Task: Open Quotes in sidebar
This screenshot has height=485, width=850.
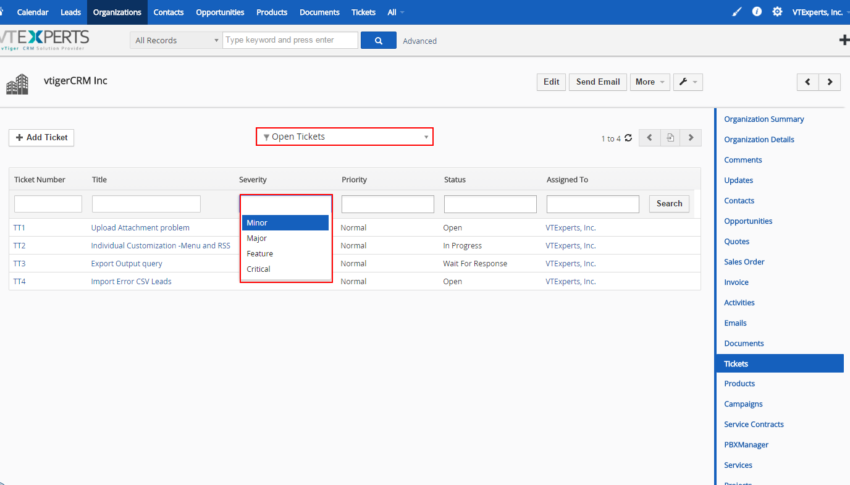Action: point(736,242)
